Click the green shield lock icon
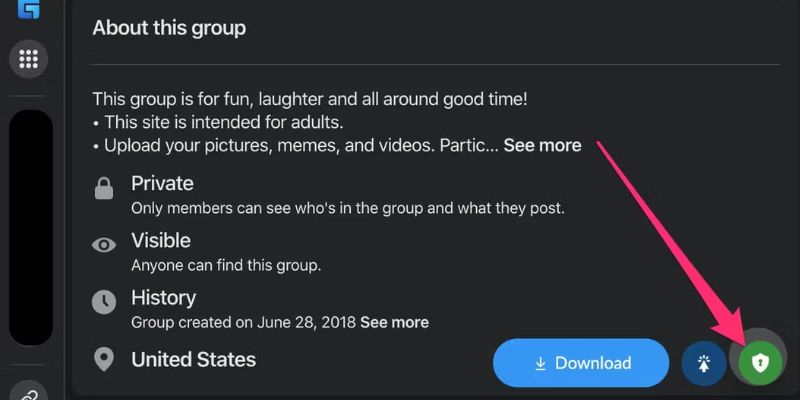The image size is (800, 400). tap(760, 363)
